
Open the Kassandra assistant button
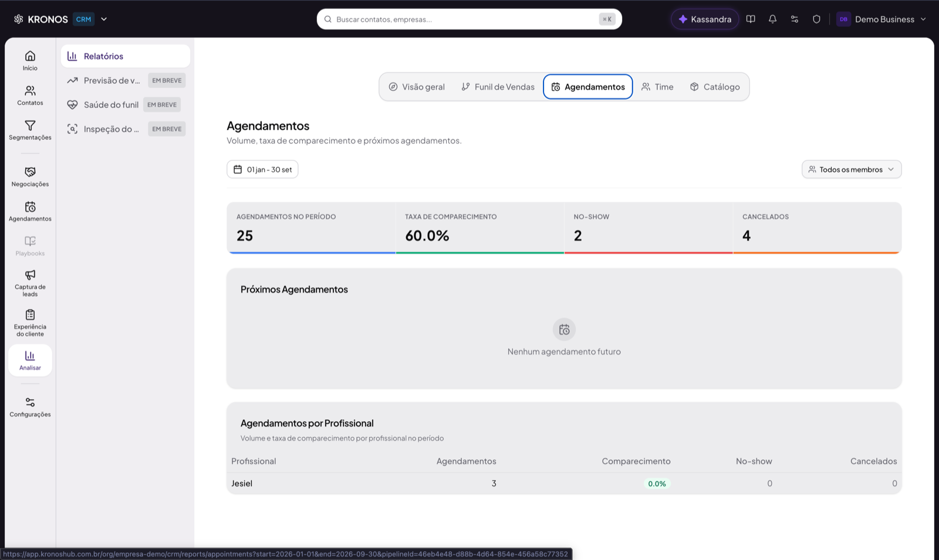pos(705,19)
